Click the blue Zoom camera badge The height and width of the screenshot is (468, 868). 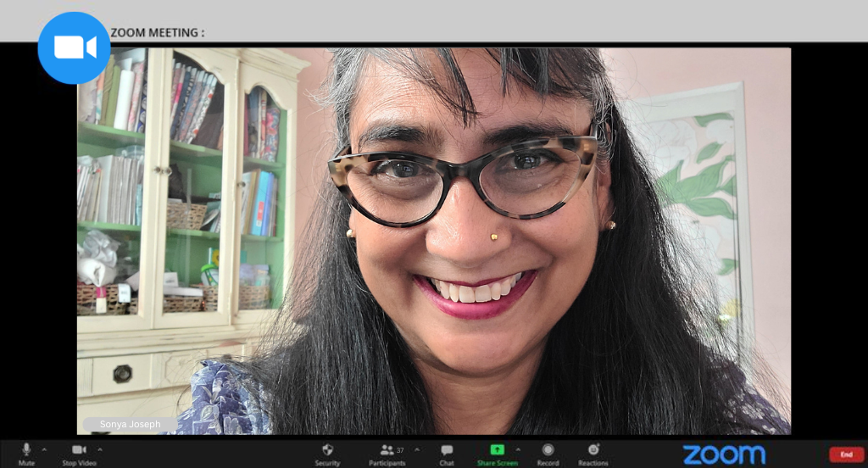(75, 47)
